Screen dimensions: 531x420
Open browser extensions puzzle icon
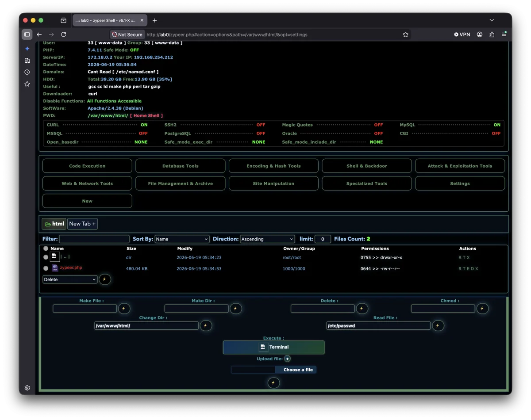(492, 34)
